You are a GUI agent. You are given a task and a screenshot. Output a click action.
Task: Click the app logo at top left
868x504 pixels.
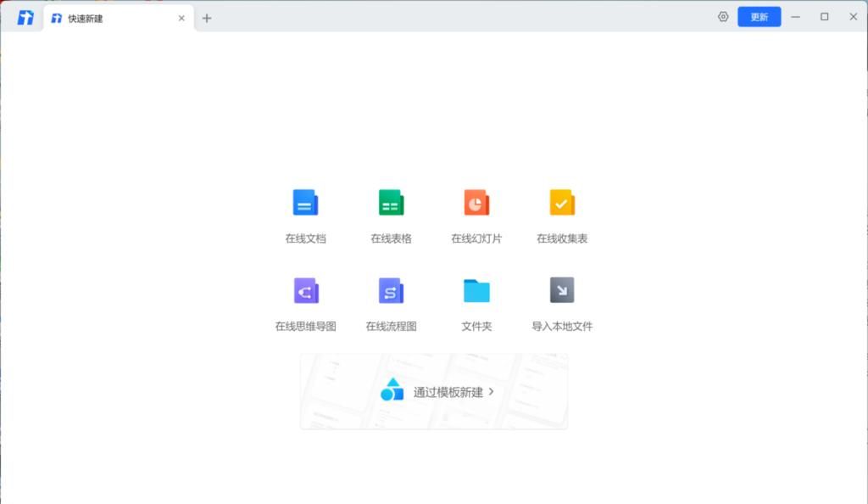tap(25, 16)
